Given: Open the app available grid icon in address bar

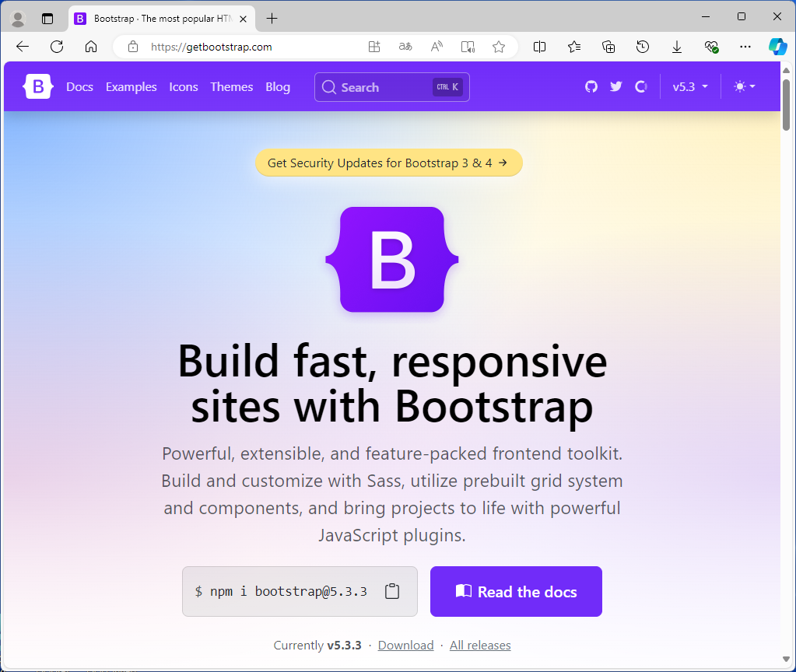Looking at the screenshot, I should pos(374,47).
